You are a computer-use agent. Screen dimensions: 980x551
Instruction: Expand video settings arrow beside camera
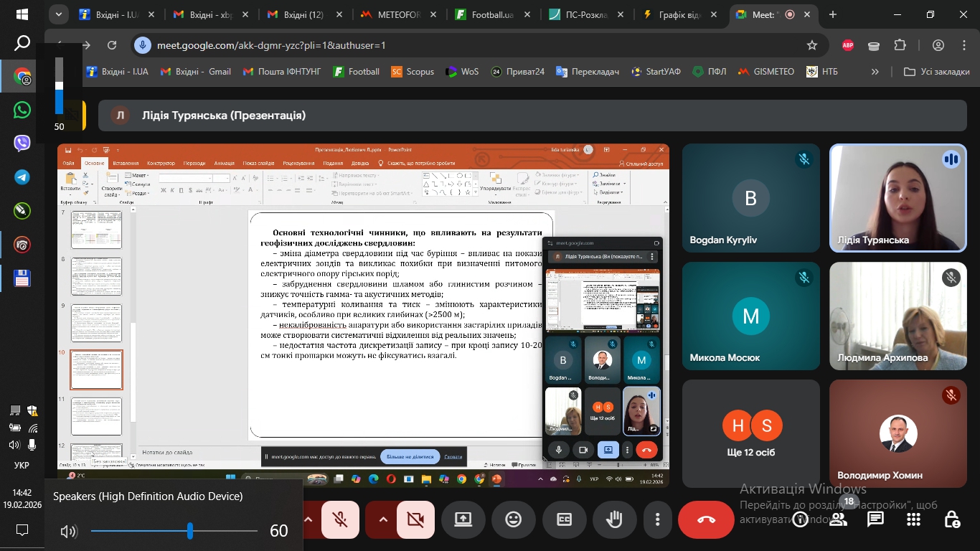coord(383,519)
